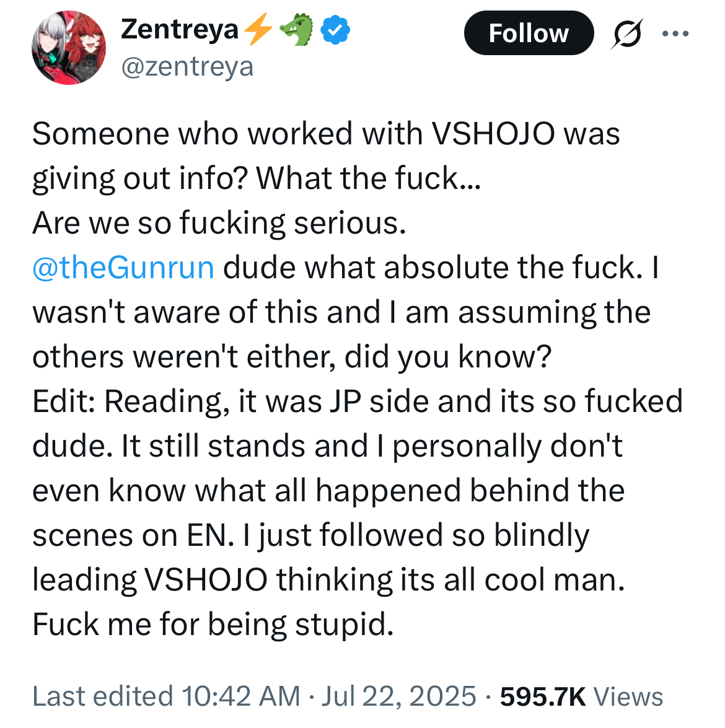The width and height of the screenshot is (725, 728).
Task: Click the first line mentioning VSHOJO
Action: [x=326, y=134]
